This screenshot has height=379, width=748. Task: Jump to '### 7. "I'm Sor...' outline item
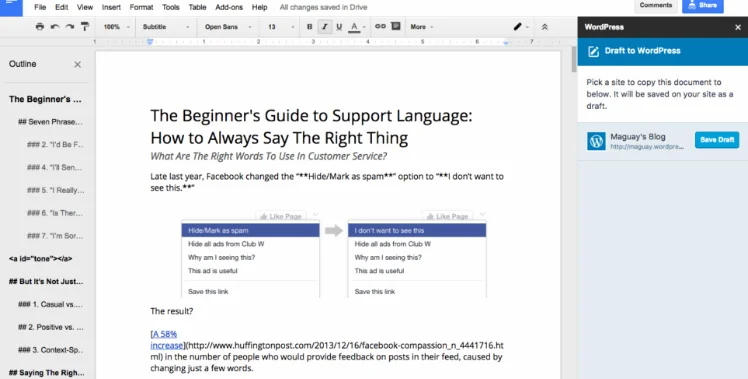55,236
